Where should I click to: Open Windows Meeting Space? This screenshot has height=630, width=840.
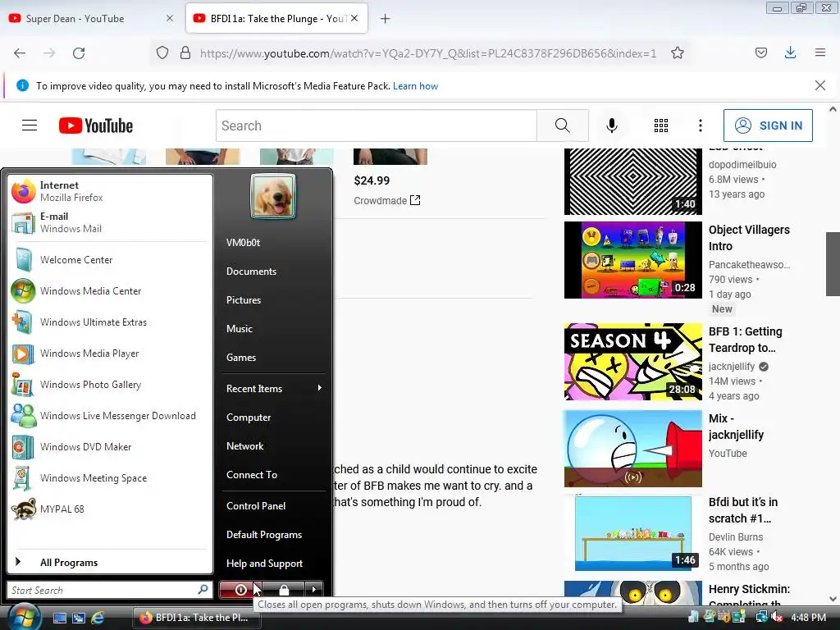110,478
